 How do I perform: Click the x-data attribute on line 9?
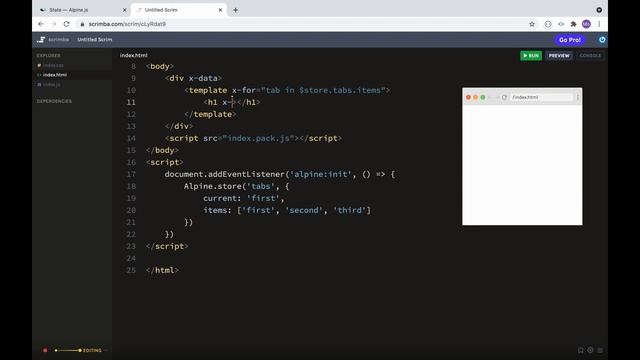click(203, 78)
